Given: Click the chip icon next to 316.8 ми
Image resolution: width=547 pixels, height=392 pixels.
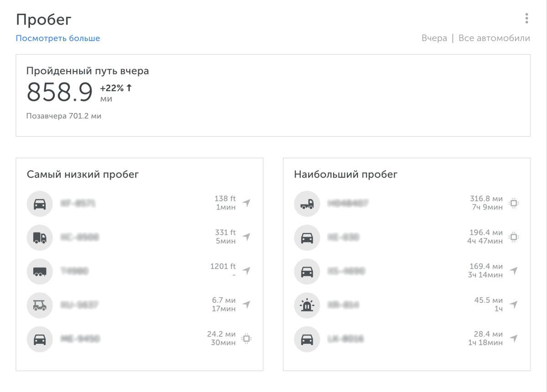Looking at the screenshot, I should click(x=514, y=203).
